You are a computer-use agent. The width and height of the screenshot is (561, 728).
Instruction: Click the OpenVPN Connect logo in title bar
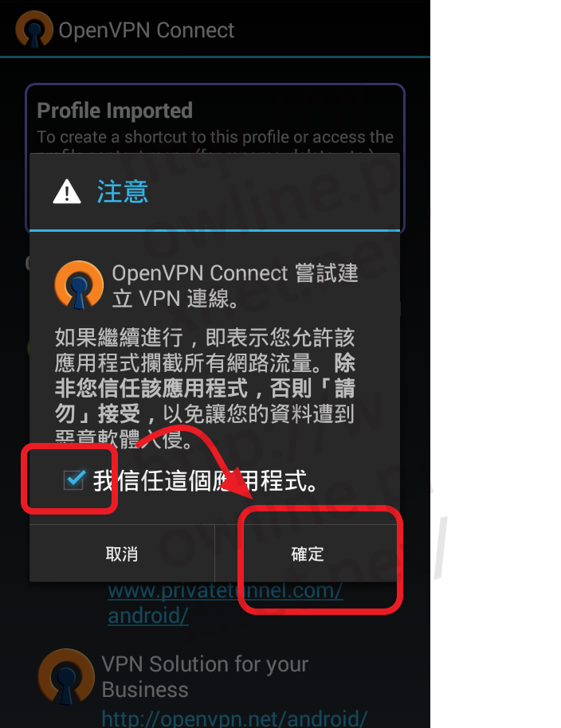[34, 29]
